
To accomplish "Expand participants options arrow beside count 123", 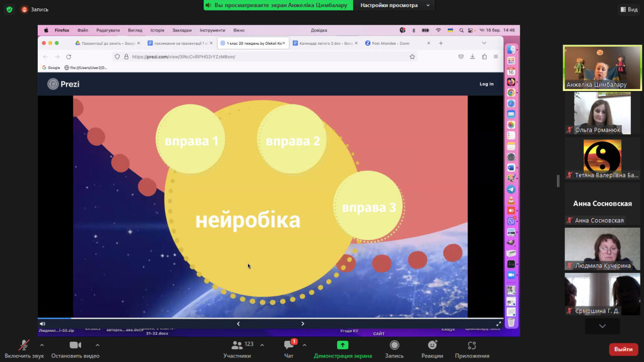I will click(262, 345).
